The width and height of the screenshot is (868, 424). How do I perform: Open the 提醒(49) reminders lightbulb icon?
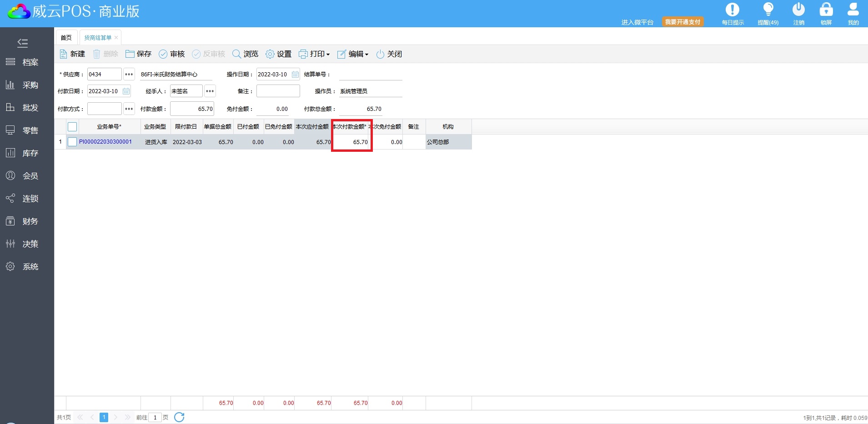click(768, 10)
